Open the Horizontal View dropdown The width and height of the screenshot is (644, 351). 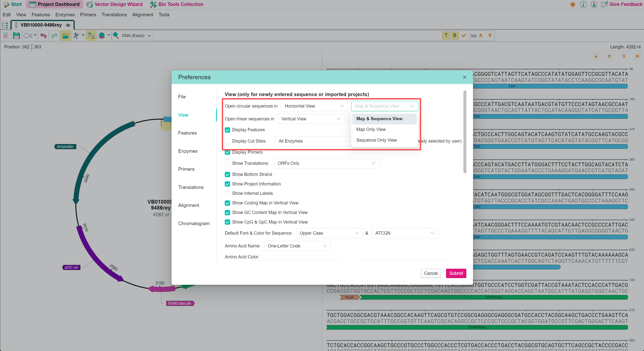314,106
